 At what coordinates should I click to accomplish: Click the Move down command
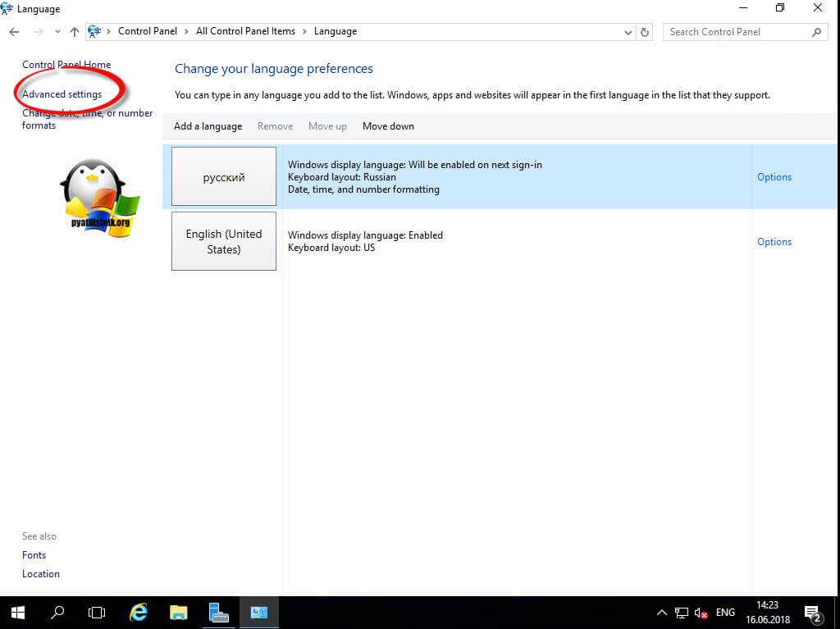coord(388,126)
